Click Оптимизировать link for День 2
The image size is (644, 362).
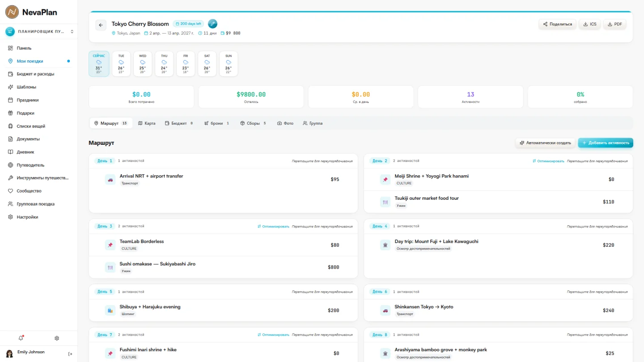point(548,161)
